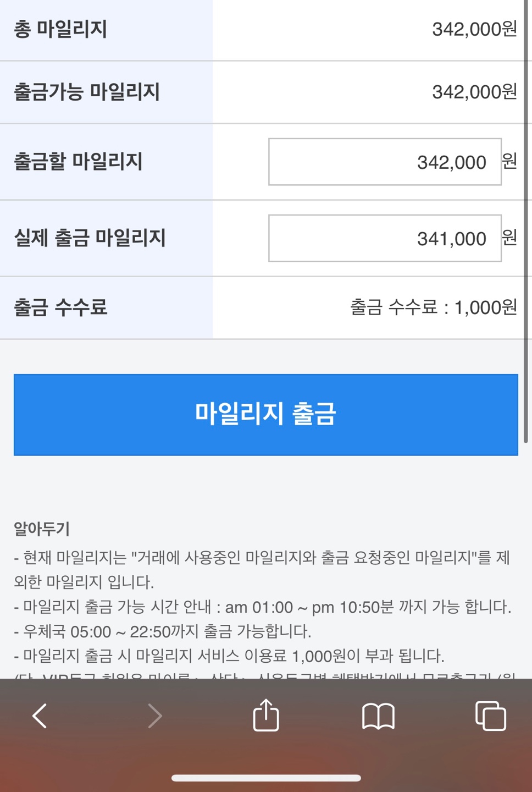This screenshot has height=792, width=532.
Task: Open the Safari bookmarks icon
Action: 378,716
